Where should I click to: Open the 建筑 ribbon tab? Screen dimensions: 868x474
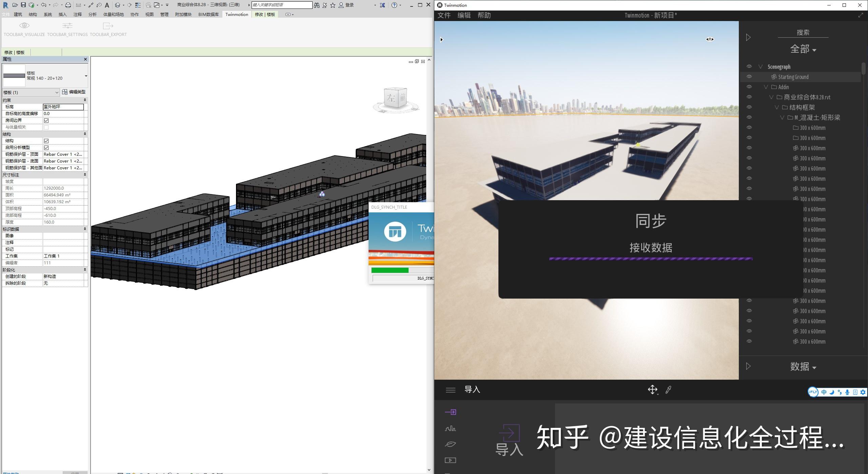18,15
